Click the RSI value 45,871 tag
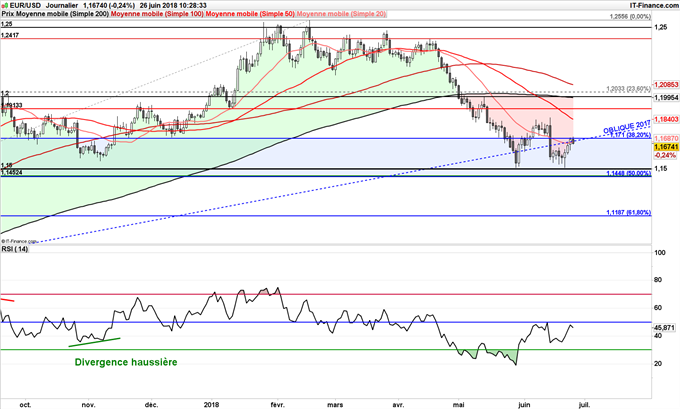 [x=665, y=328]
